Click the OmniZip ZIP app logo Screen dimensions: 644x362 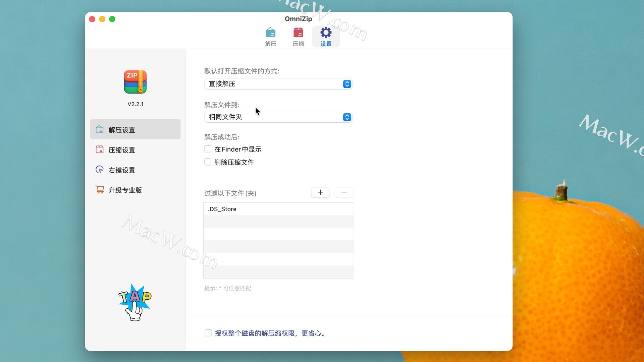(x=135, y=82)
